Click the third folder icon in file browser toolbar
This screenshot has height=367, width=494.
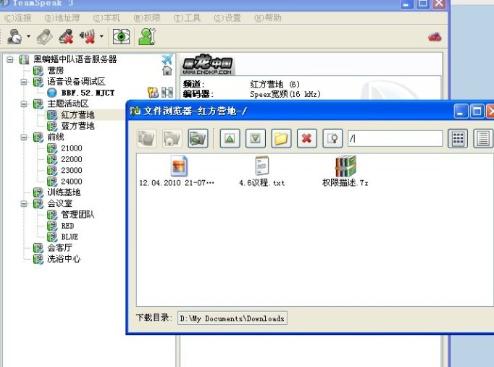(198, 138)
